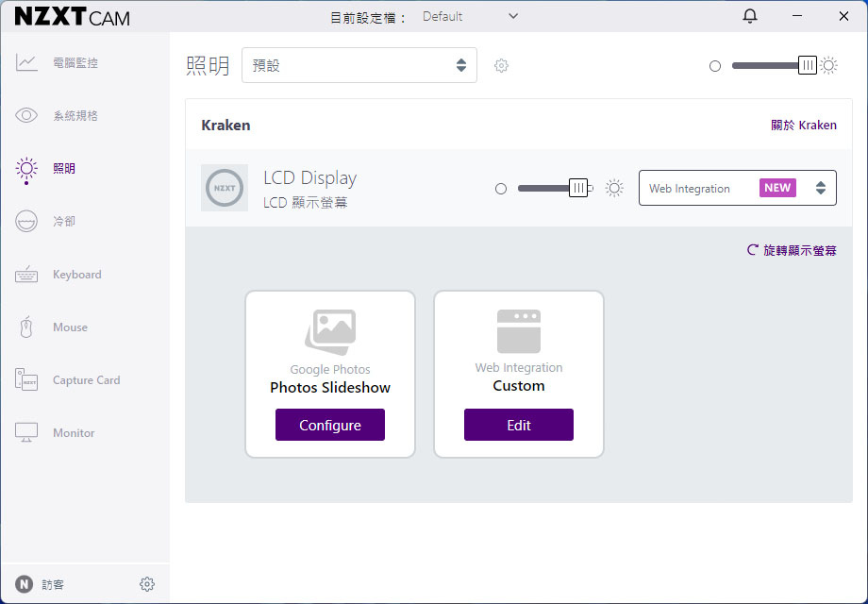
Task: Open settings gear next to guest account
Action: click(x=146, y=584)
